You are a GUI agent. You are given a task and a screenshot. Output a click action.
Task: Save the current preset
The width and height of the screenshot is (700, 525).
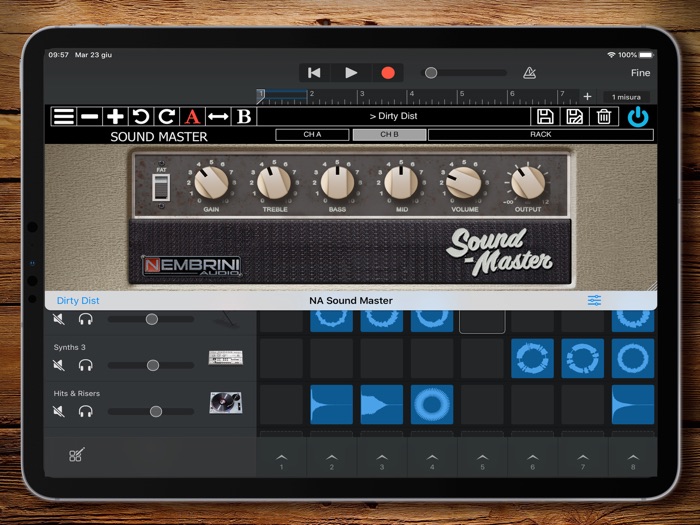pyautogui.click(x=545, y=117)
